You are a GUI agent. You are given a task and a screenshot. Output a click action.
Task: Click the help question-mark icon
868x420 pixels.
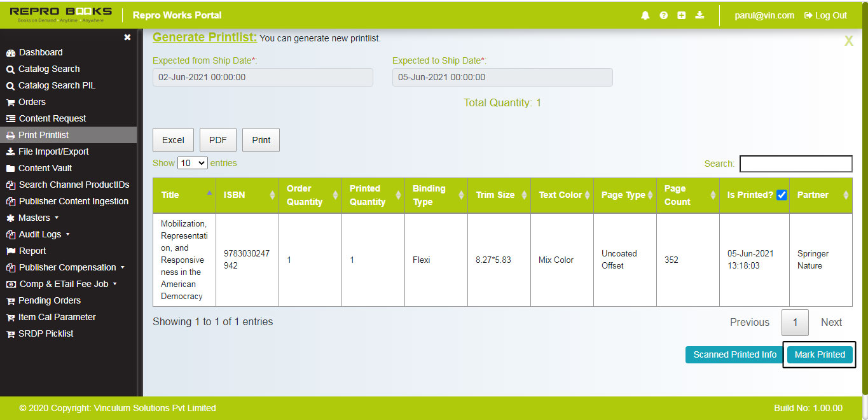[x=664, y=15]
